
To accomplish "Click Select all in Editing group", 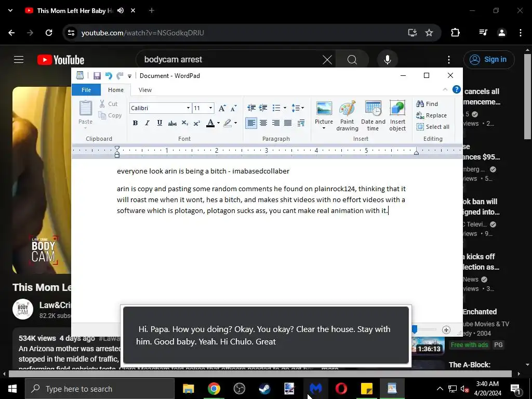I will pyautogui.click(x=433, y=127).
